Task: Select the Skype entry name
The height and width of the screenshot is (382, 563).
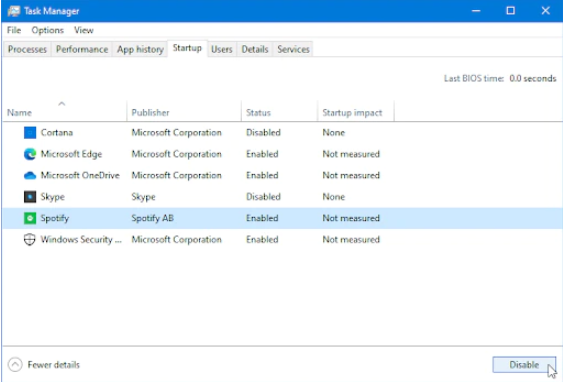Action: coord(52,197)
